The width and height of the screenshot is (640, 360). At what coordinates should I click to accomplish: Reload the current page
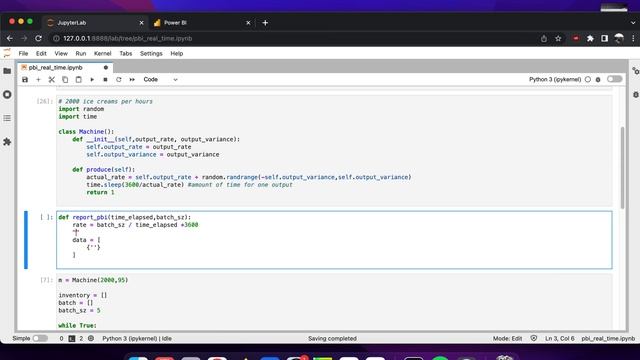tap(38, 38)
